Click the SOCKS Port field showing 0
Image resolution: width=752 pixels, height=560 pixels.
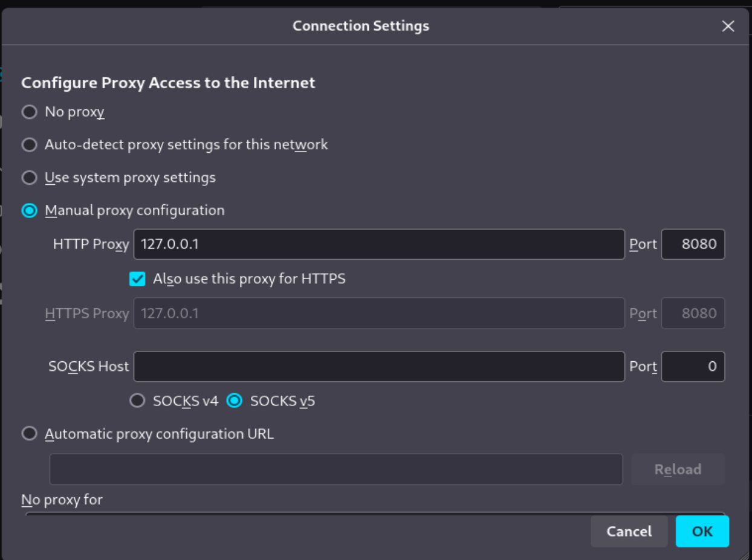click(693, 367)
